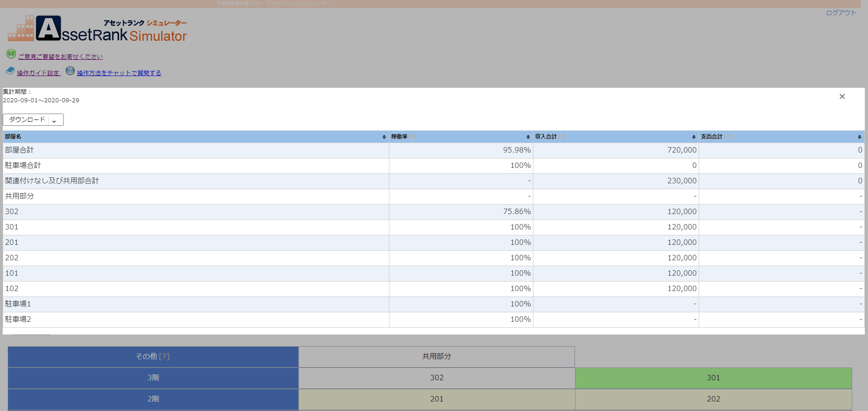Toggle sort arrows on 収入合計 column
This screenshot has height=411, width=868.
pos(694,137)
